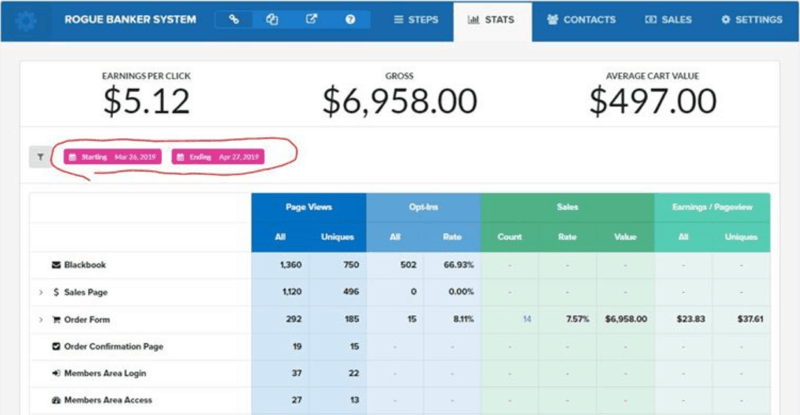
Task: Go to the Contacts tab
Action: [582, 19]
